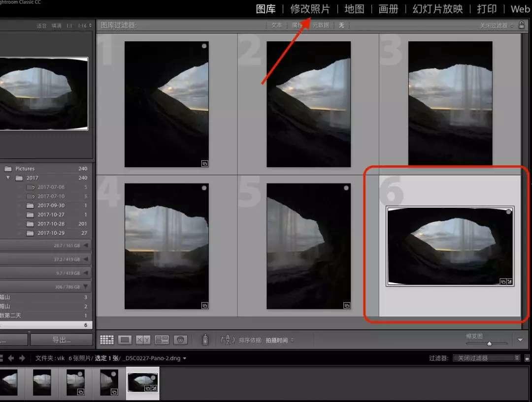Collapse the 2017 folder tree
This screenshot has height=402, width=532.
[x=8, y=178]
